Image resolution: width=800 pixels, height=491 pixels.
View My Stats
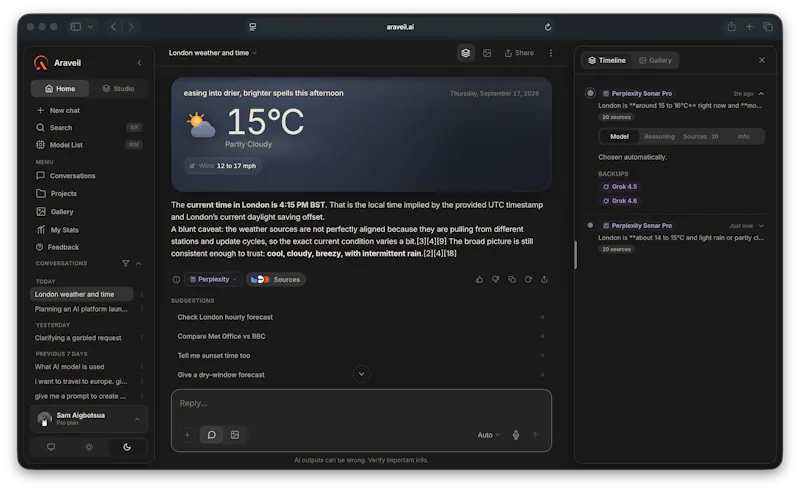[58, 230]
